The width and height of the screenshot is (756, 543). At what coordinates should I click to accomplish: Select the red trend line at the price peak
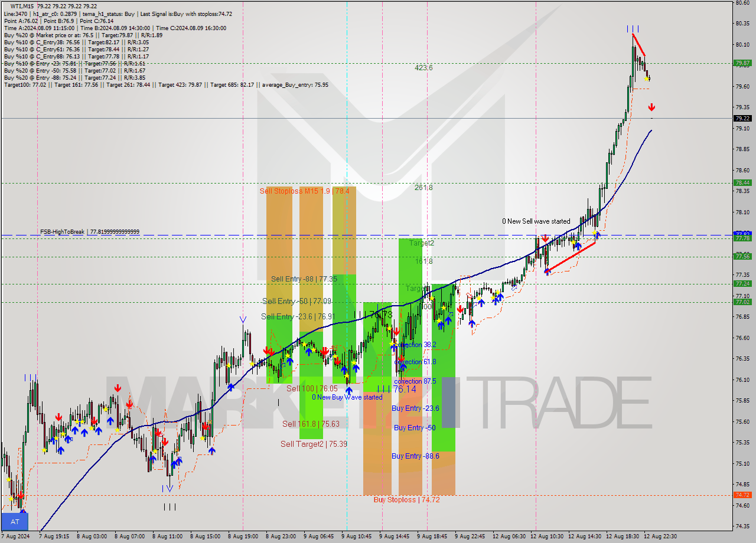pos(639,45)
